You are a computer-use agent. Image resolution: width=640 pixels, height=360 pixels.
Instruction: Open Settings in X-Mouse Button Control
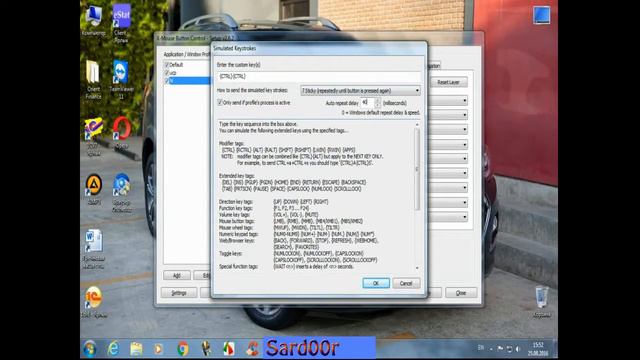coord(179,293)
